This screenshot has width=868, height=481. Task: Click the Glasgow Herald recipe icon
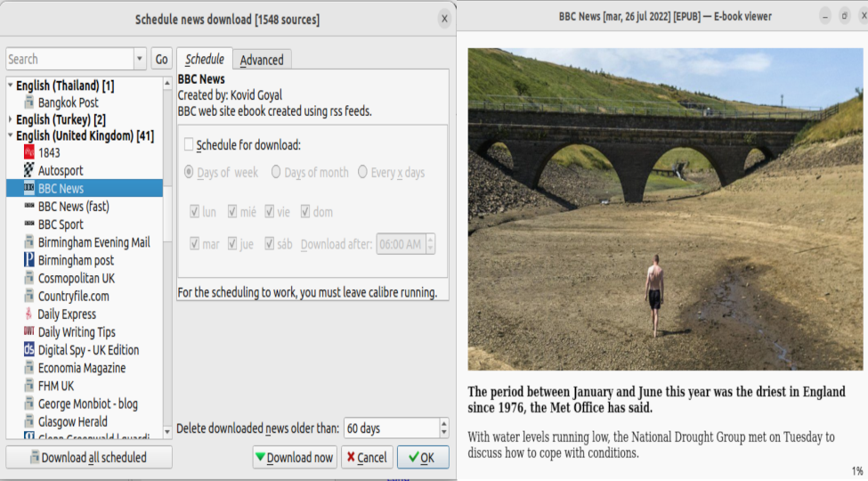pos(28,421)
